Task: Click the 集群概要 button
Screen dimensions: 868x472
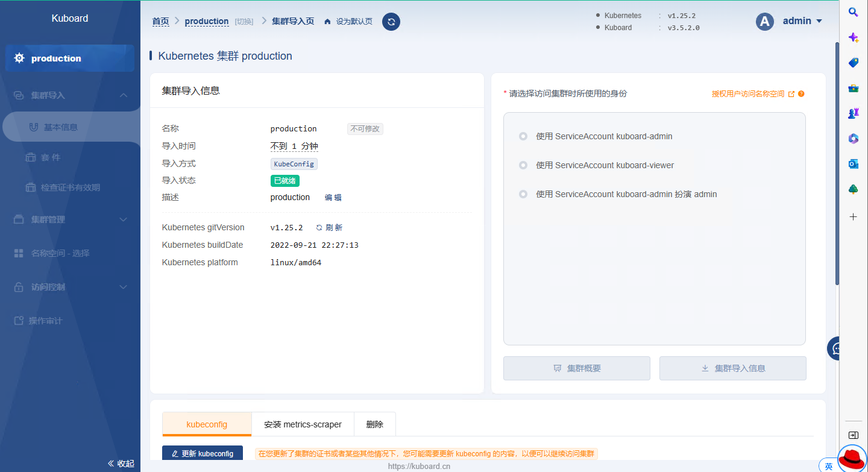Action: [x=577, y=368]
